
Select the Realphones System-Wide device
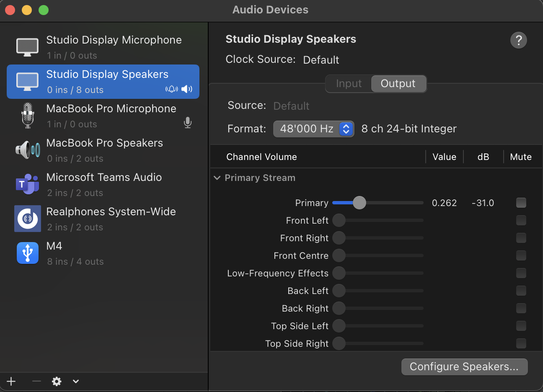103,219
